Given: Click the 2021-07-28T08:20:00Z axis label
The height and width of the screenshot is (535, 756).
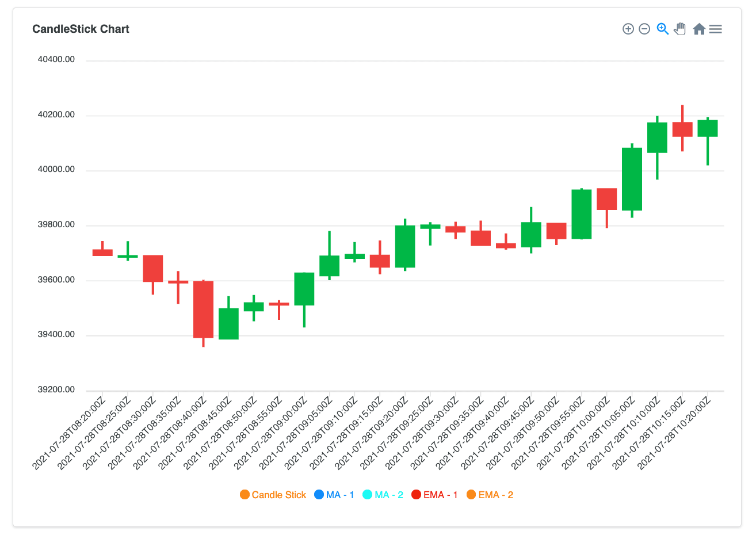Looking at the screenshot, I should coord(68,433).
